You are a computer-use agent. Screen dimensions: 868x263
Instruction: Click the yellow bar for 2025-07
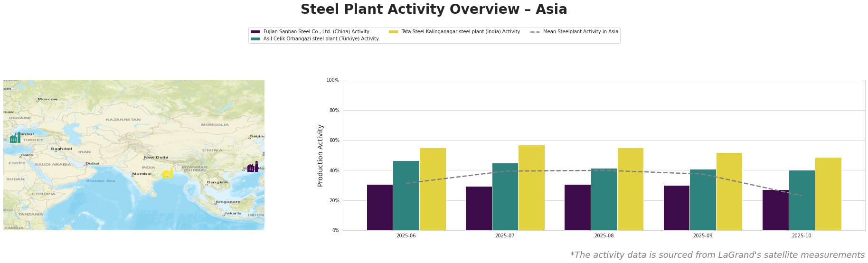tap(531, 188)
